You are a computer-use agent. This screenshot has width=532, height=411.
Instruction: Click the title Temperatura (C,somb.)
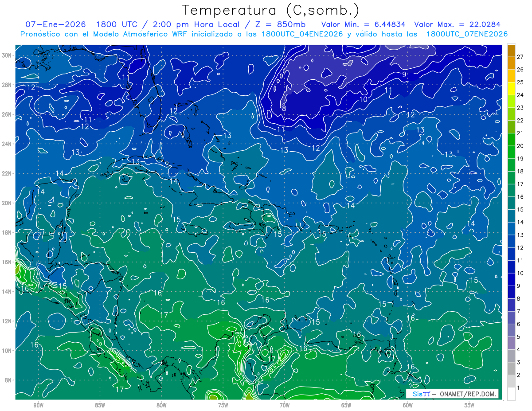(271, 11)
